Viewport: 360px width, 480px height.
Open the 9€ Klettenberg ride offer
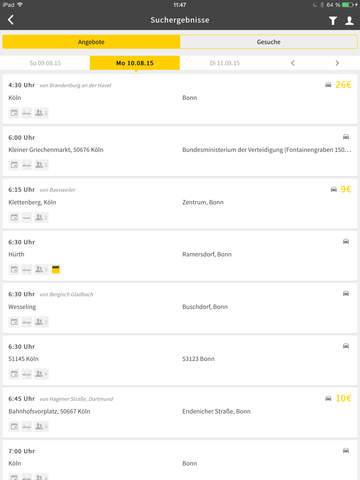[180, 204]
